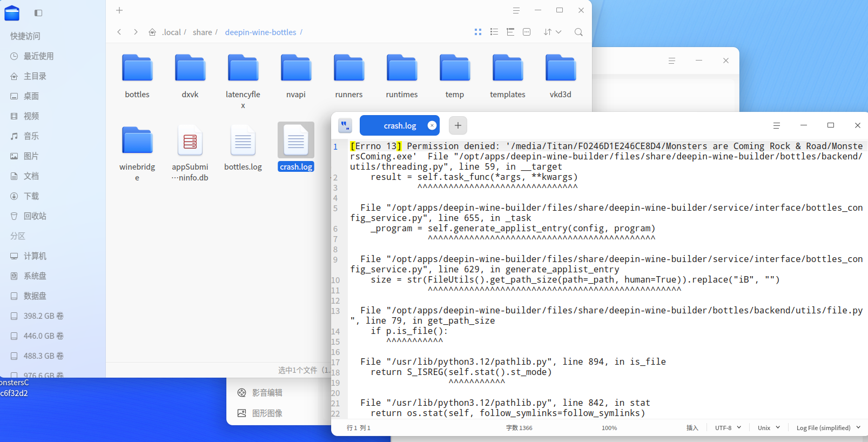The image size is (868, 442).
Task: Switch file manager to tree view
Action: click(x=510, y=32)
